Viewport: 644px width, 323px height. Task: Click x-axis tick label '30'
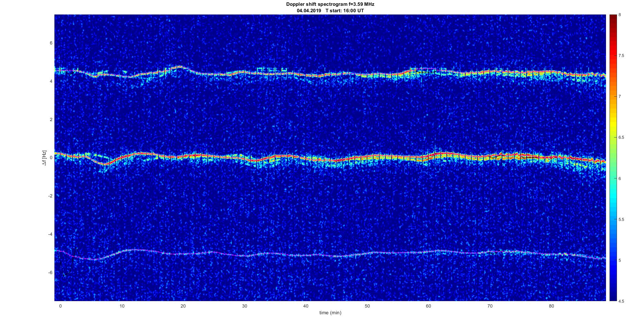coord(244,306)
